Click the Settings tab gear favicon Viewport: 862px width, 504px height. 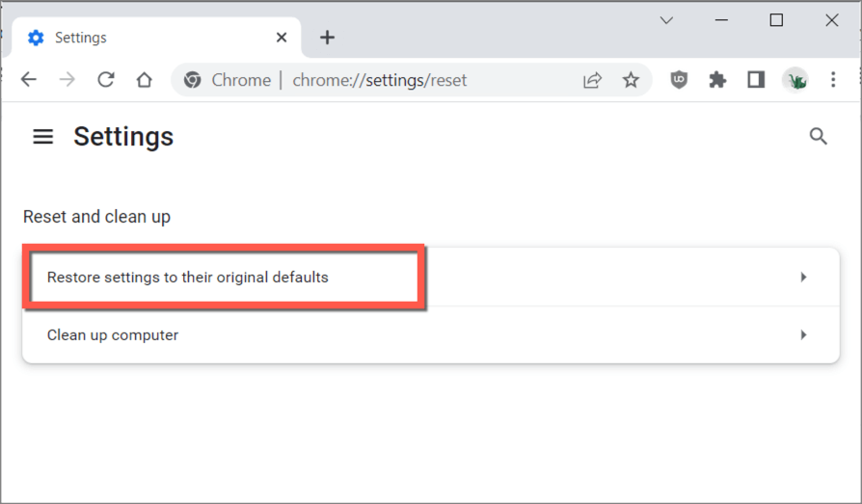click(36, 38)
